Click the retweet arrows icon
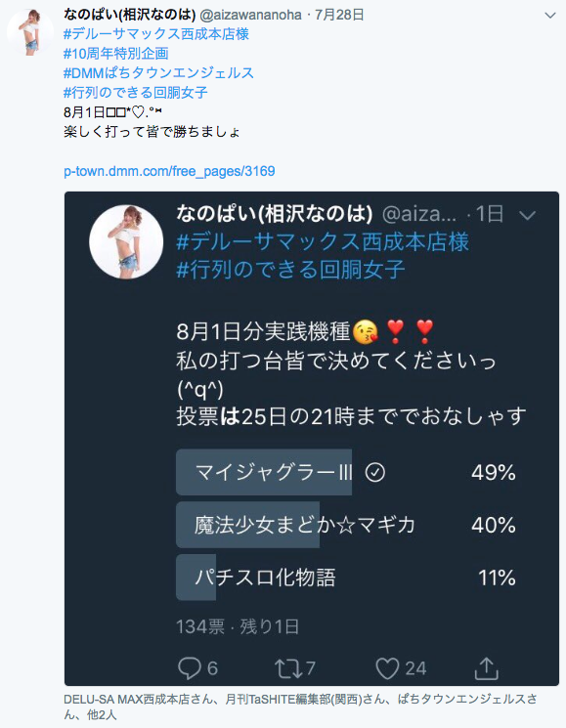Image resolution: width=566 pixels, height=728 pixels. (290, 669)
